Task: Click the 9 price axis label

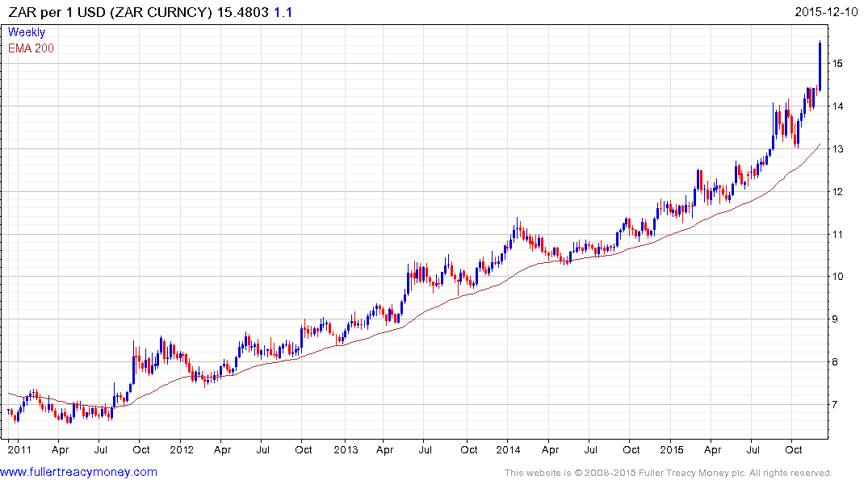Action: pos(835,319)
